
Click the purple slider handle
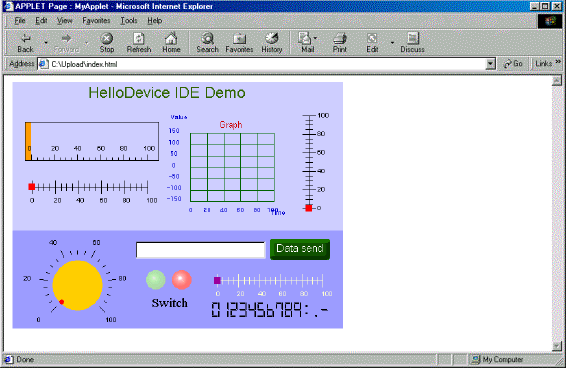217,281
